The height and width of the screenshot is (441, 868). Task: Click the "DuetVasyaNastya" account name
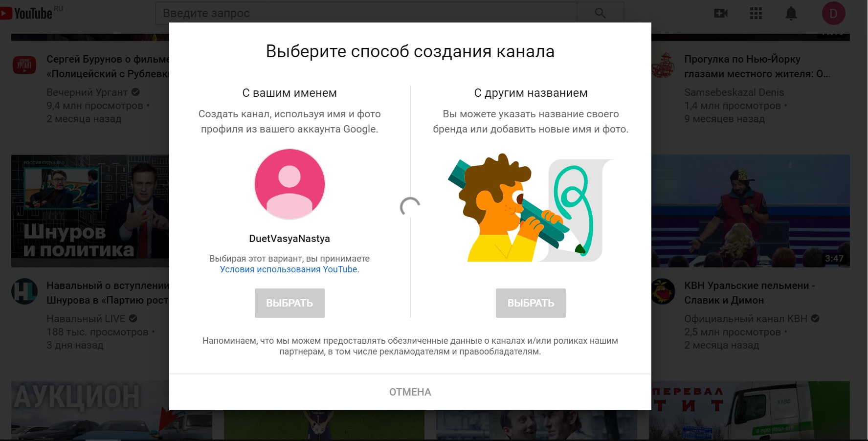coord(289,239)
